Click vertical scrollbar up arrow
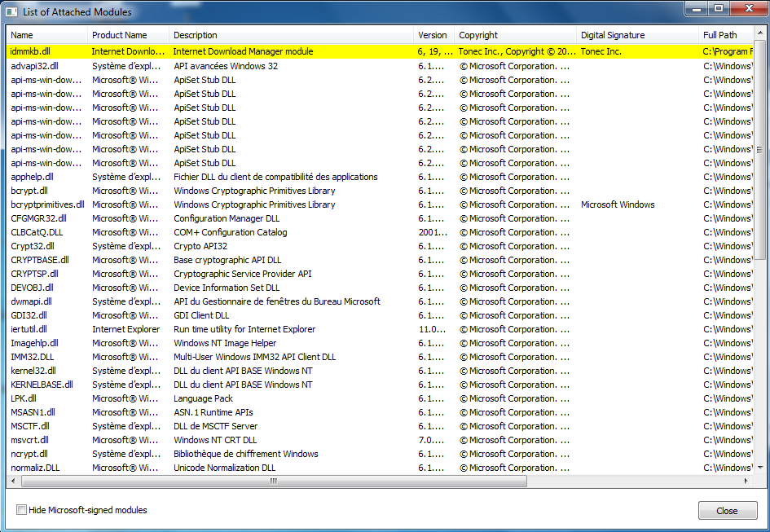Image resolution: width=770 pixels, height=532 pixels. [x=759, y=33]
